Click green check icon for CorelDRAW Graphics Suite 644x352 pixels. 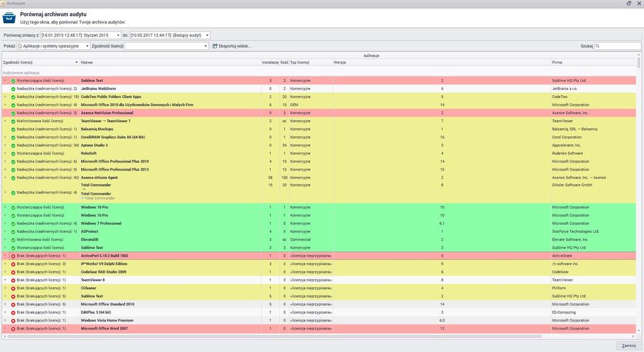pos(13,137)
